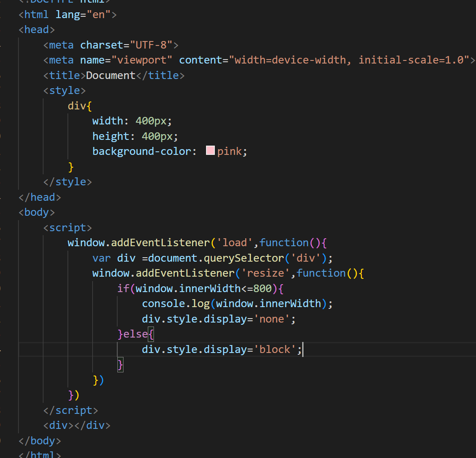
Task: Click the 'resize' event string
Action: point(265,273)
